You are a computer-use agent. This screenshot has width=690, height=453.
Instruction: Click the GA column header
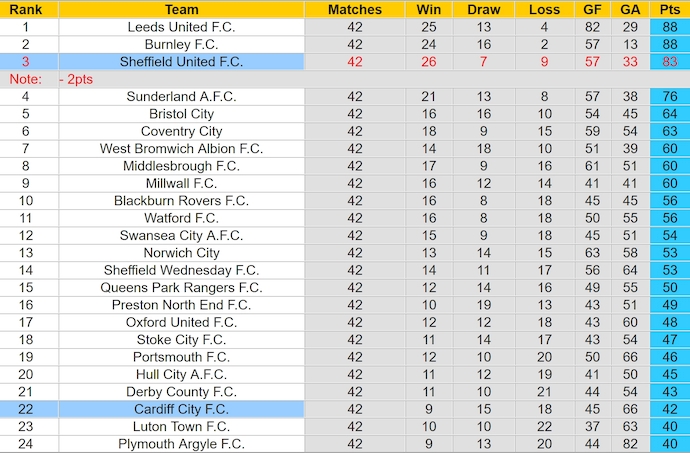[x=630, y=9]
